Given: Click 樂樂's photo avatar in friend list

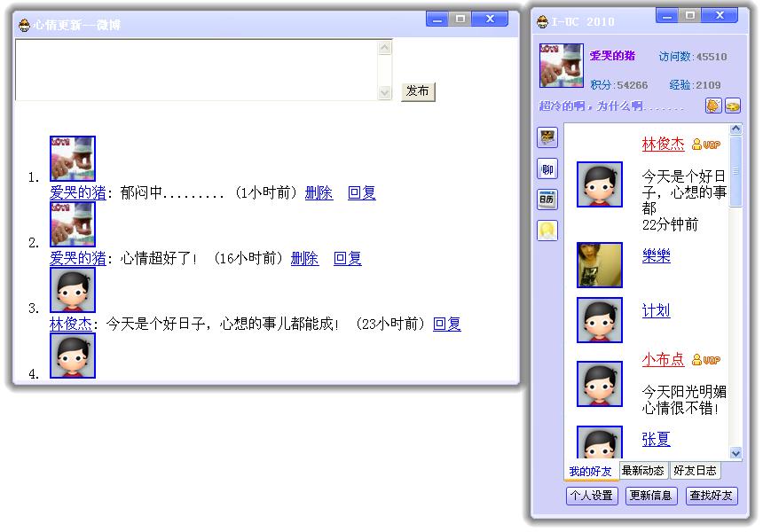Looking at the screenshot, I should [x=600, y=265].
